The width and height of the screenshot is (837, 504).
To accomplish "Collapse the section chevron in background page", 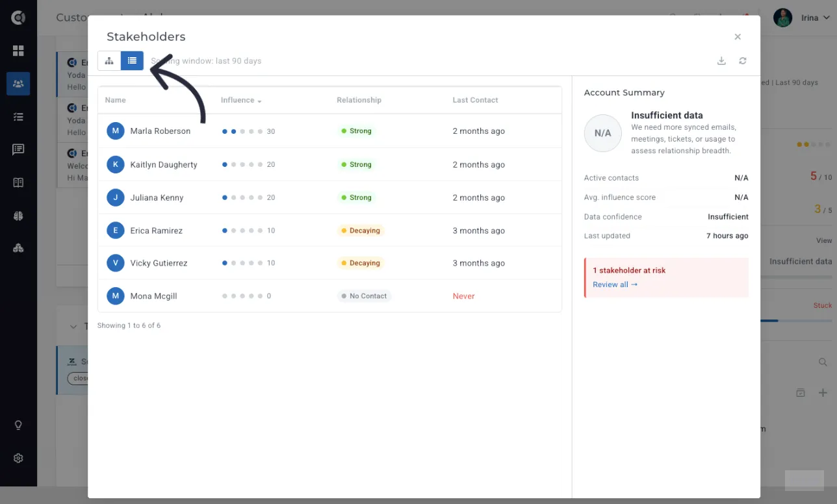I will click(72, 326).
